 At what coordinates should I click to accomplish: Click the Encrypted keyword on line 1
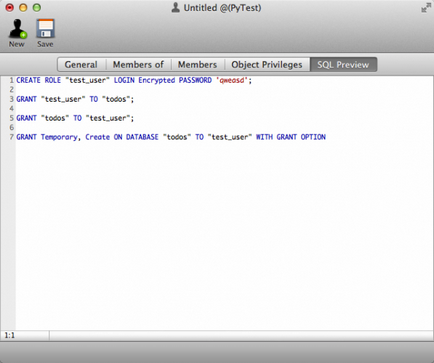[157, 81]
